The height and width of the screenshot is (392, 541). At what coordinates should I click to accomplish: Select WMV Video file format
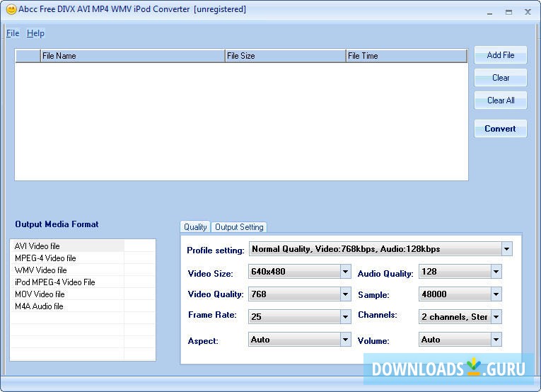coord(67,270)
